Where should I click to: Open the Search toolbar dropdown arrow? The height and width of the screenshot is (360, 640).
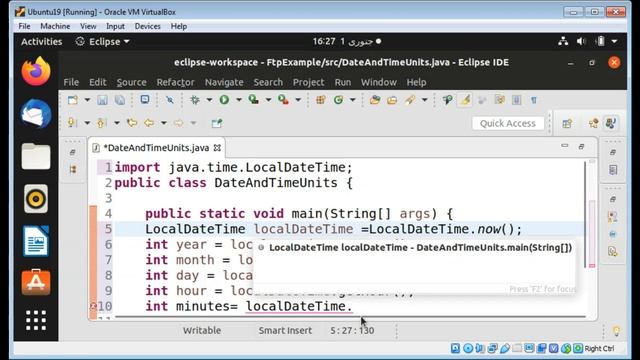[424, 100]
